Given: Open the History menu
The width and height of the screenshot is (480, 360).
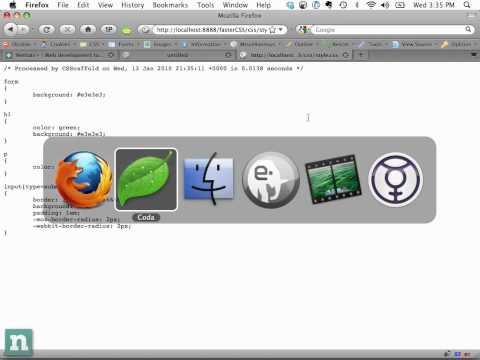Looking at the screenshot, I should pyautogui.click(x=132, y=5).
